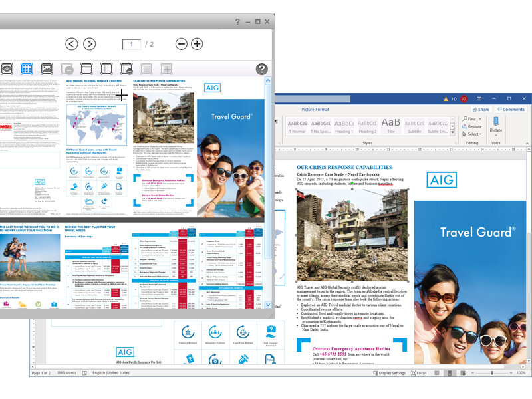The width and height of the screenshot is (532, 399).
Task: Click the Dictate microphone icon
Action: 495,122
